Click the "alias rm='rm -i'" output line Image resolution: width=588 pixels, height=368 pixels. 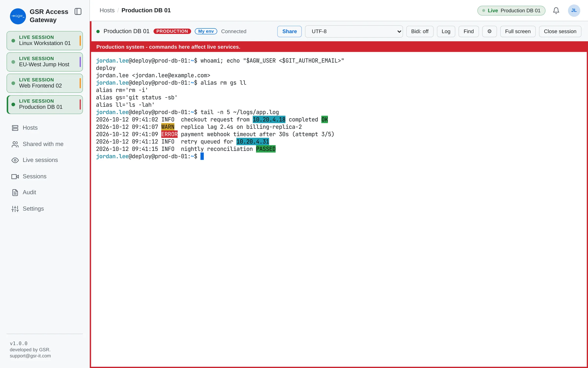(x=122, y=90)
